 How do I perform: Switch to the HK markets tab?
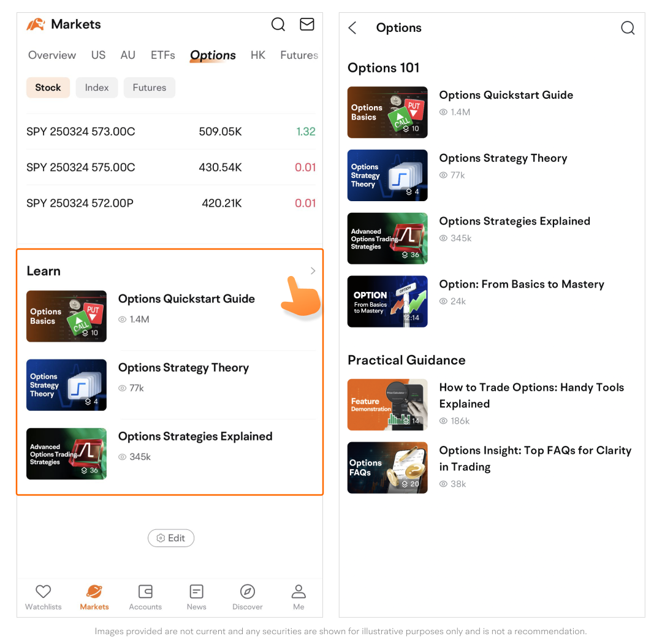258,55
